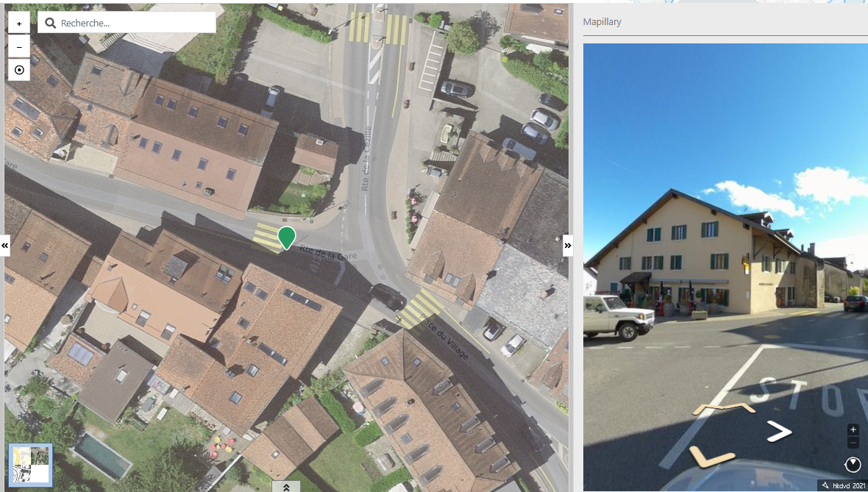Zoom out the aerial map with minus button
This screenshot has height=492, width=868.
19,47
